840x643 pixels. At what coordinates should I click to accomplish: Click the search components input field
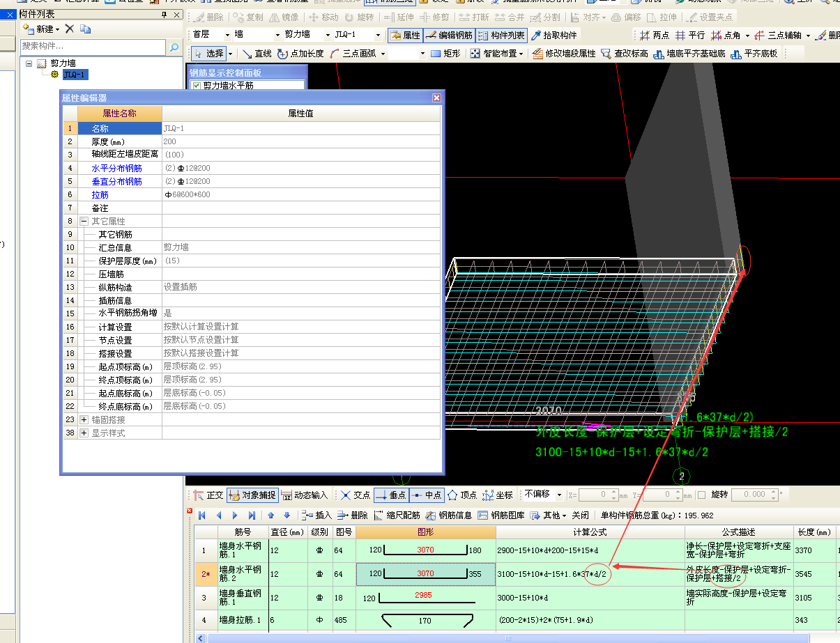click(x=93, y=46)
